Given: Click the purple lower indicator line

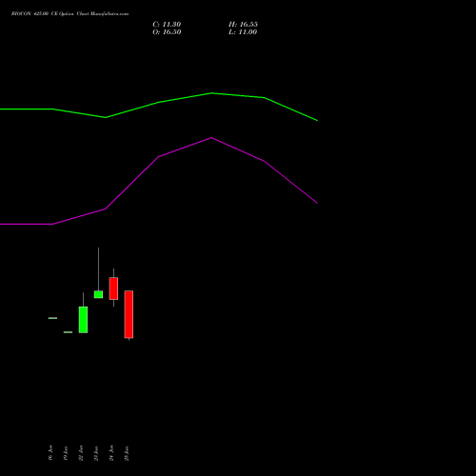Looking at the screenshot, I should pyautogui.click(x=159, y=157).
